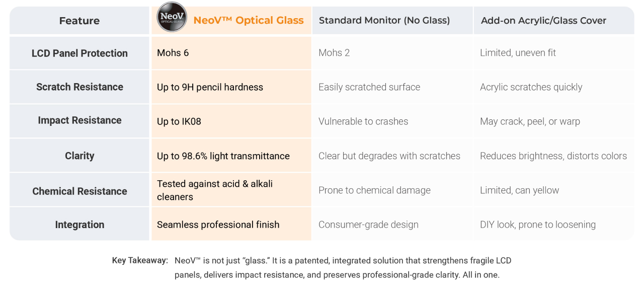Click the Up to IK08 cell
This screenshot has width=644, height=282.
[x=179, y=121]
